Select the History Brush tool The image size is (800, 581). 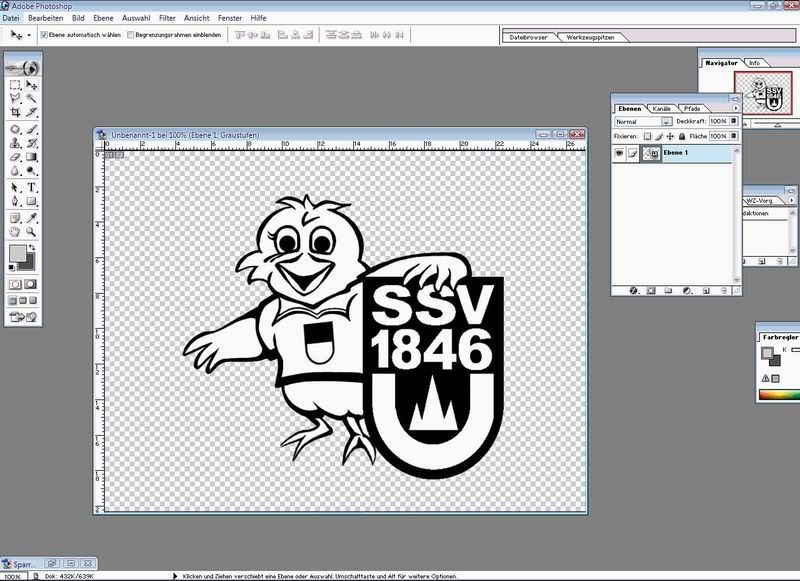[x=31, y=143]
